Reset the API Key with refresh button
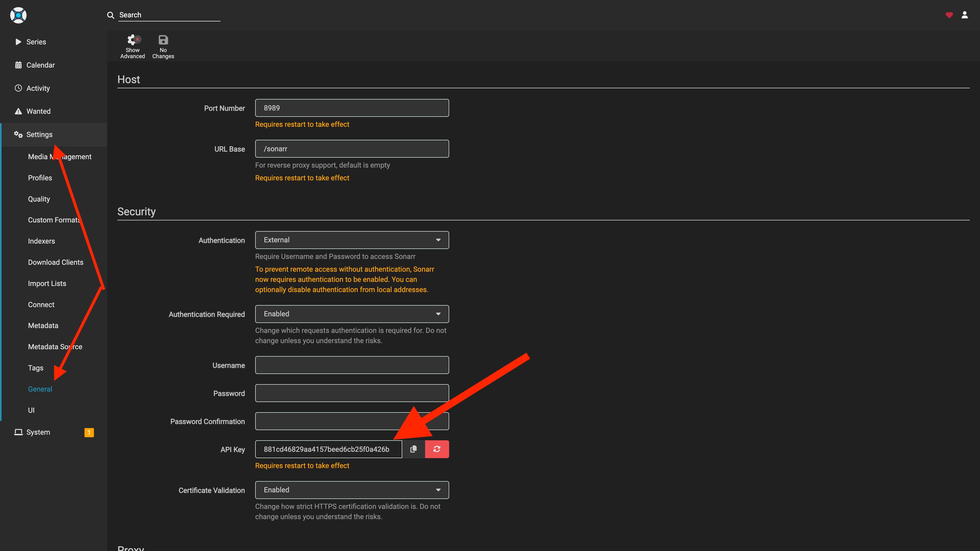The width and height of the screenshot is (980, 551). 437,449
